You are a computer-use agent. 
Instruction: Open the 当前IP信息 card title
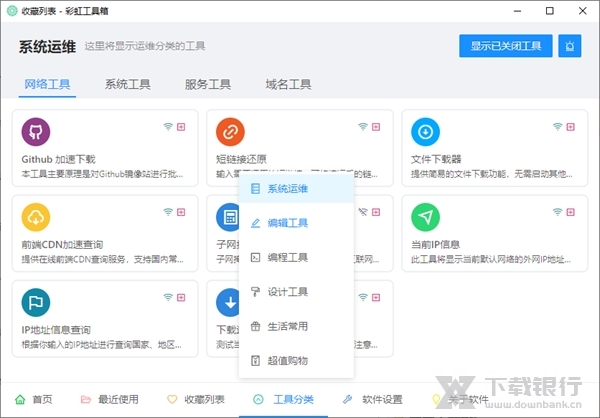click(435, 245)
